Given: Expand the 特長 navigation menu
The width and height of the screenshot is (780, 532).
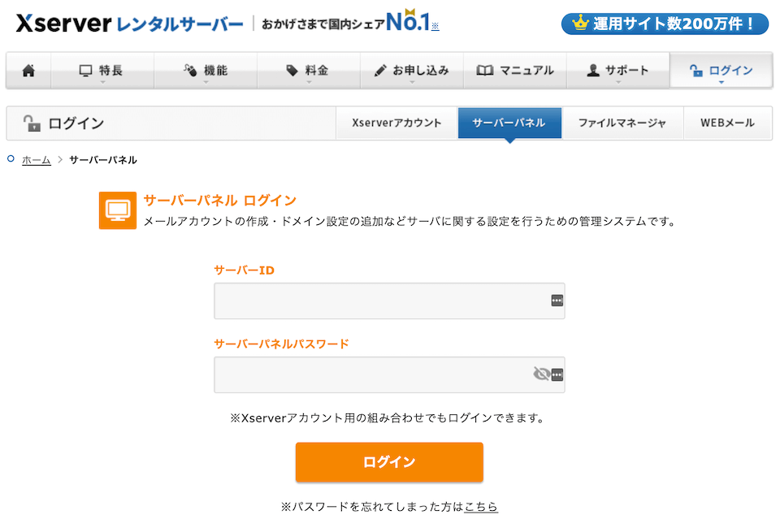Looking at the screenshot, I should point(102,71).
